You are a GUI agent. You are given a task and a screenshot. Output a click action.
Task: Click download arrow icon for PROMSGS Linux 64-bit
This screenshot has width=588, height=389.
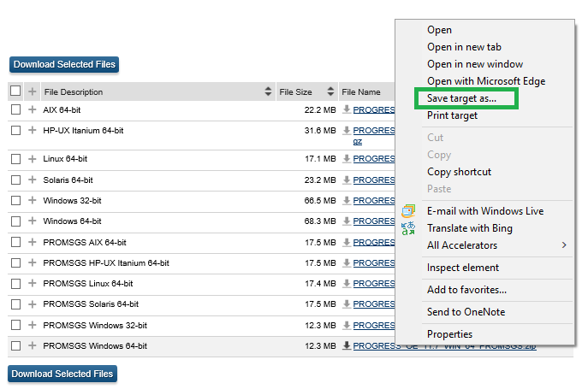click(x=347, y=283)
